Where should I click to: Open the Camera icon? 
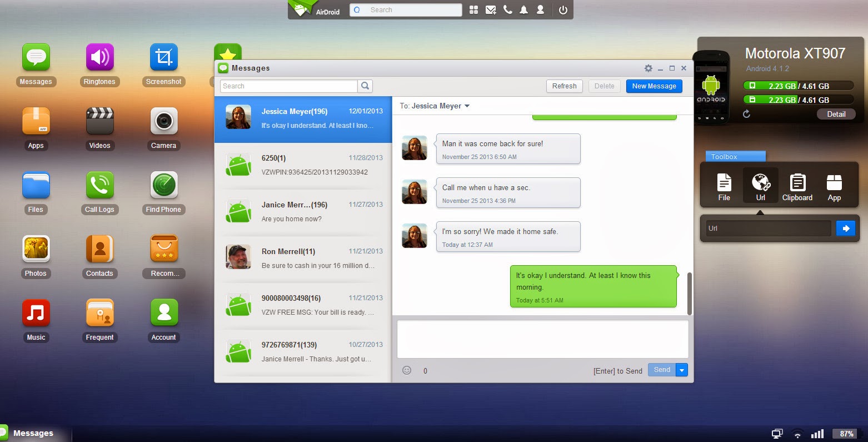(x=164, y=122)
